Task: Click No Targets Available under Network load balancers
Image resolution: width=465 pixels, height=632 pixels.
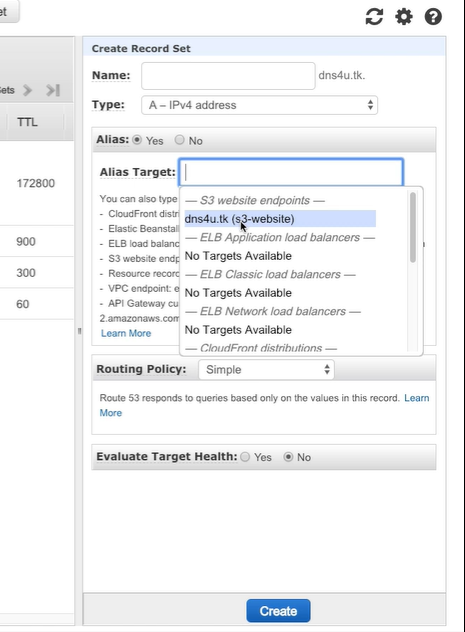Action: (238, 330)
